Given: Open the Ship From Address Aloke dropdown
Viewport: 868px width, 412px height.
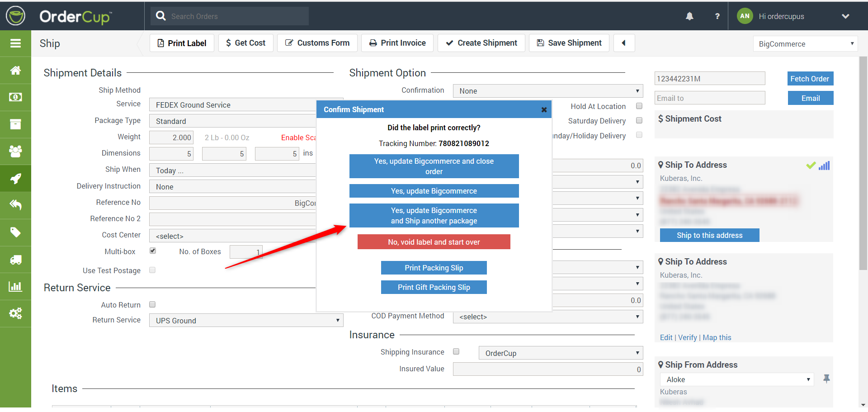Looking at the screenshot, I should click(737, 379).
